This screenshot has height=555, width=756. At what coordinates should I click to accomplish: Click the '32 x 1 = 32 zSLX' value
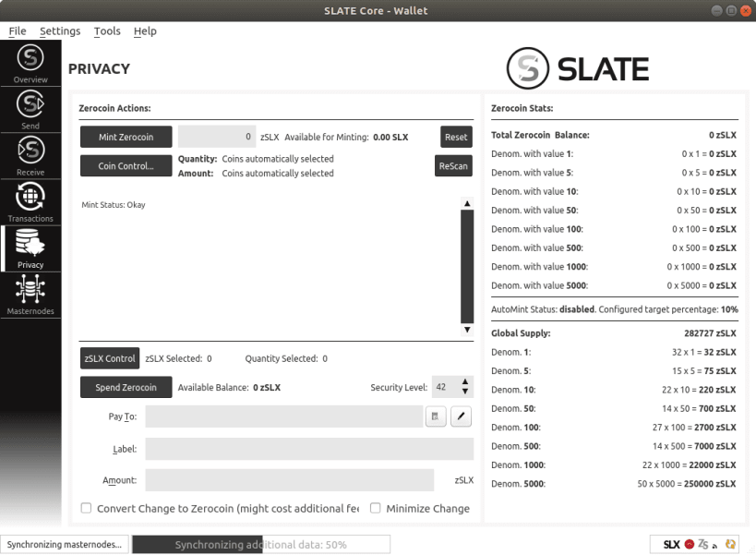tap(704, 352)
